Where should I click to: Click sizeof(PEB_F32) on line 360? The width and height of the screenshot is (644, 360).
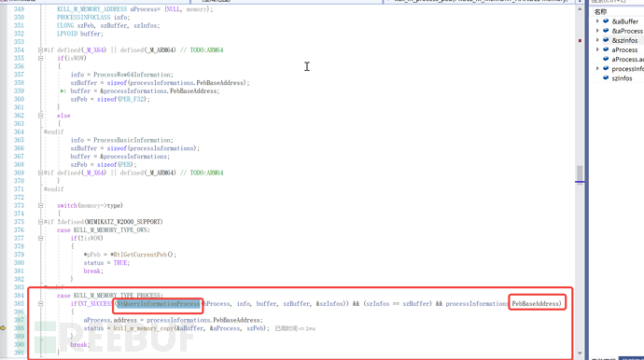pos(123,100)
